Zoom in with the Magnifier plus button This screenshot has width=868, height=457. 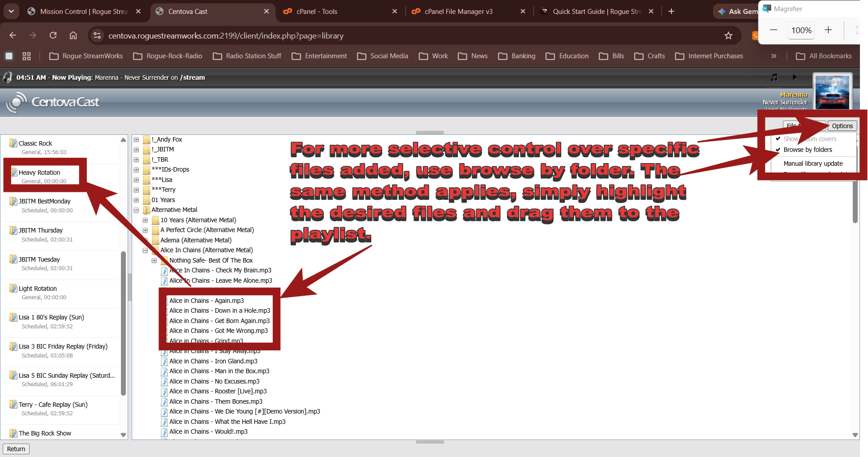click(x=828, y=30)
